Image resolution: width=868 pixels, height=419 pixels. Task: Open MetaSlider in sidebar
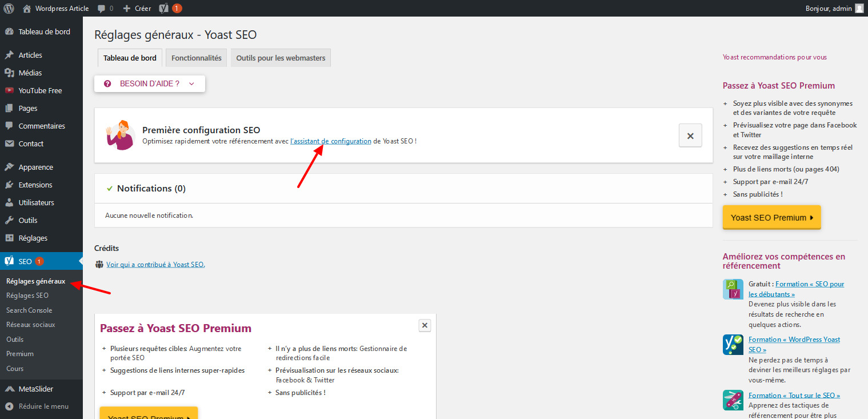41,389
